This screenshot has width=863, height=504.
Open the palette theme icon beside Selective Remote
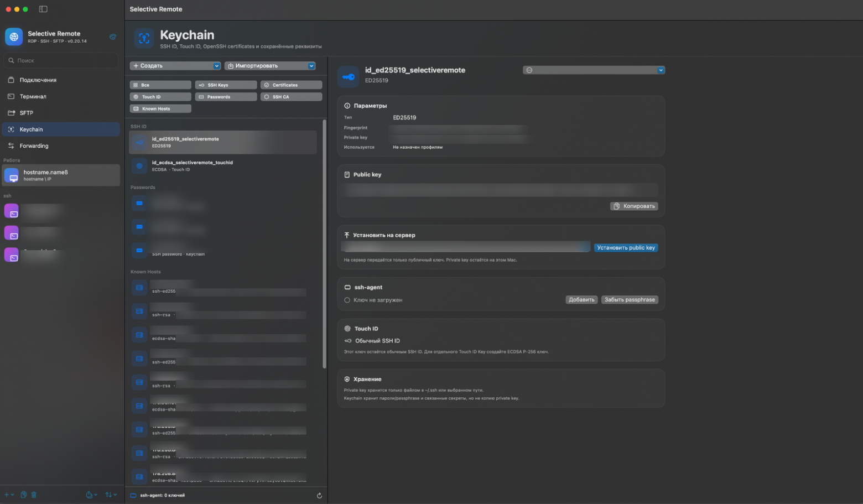[113, 37]
